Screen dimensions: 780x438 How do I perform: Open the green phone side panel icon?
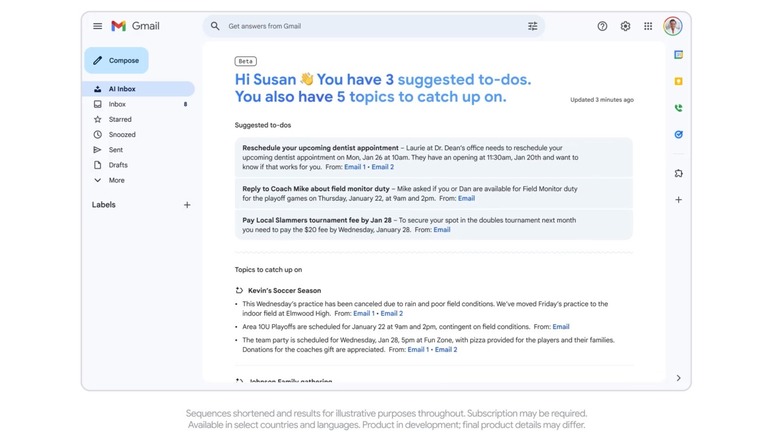tap(679, 108)
